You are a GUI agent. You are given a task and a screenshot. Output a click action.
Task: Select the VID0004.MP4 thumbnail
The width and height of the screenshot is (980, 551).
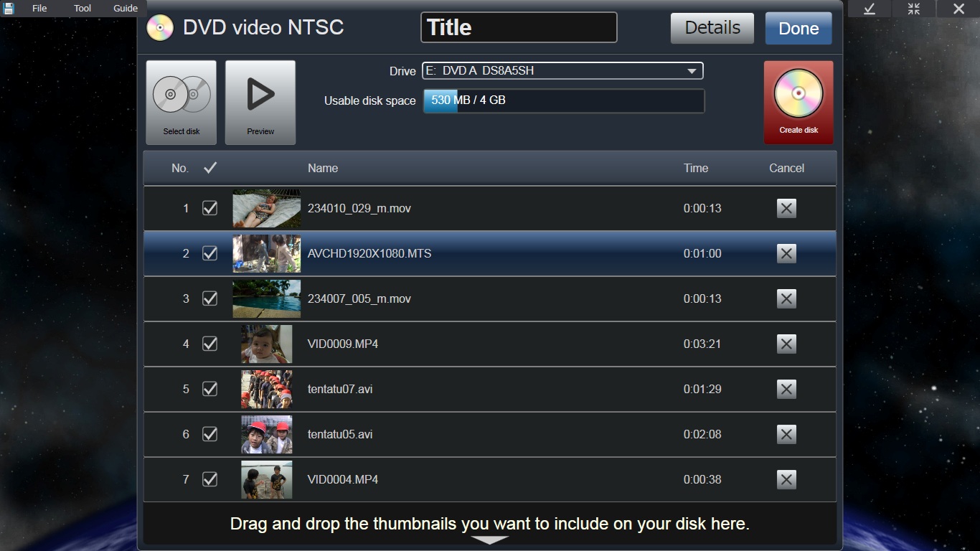click(x=267, y=479)
